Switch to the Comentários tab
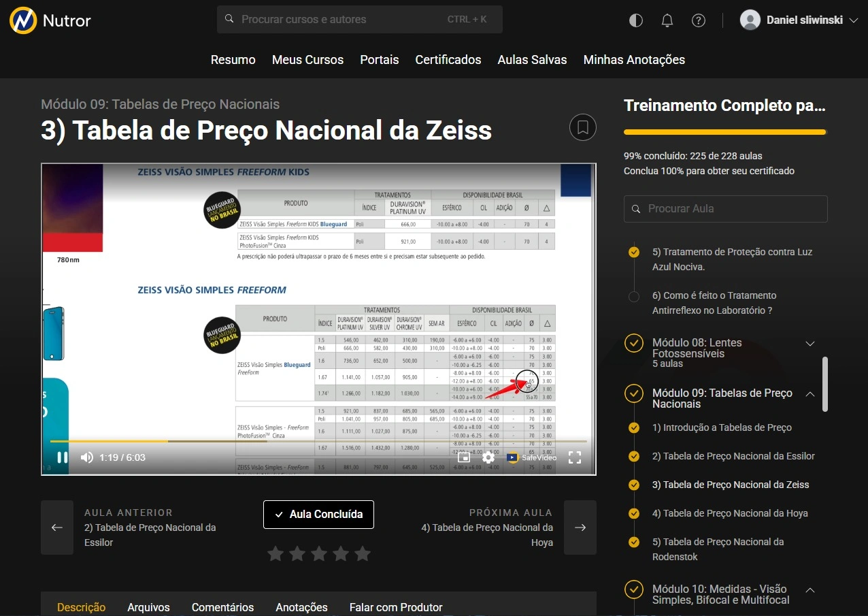This screenshot has height=616, width=868. pos(222,607)
